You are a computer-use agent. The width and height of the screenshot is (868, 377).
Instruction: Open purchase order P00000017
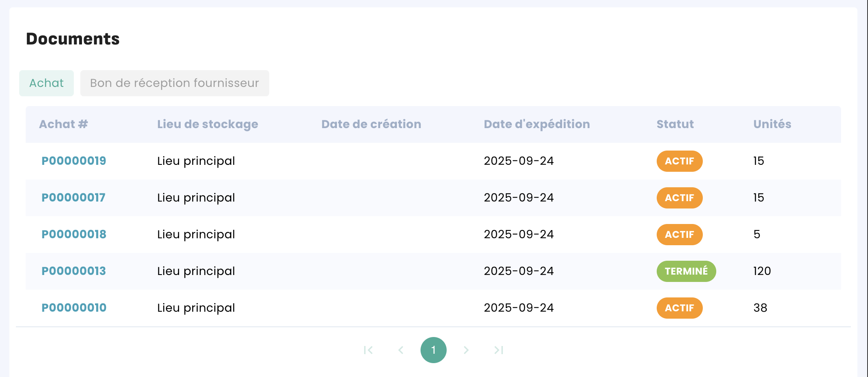[73, 197]
